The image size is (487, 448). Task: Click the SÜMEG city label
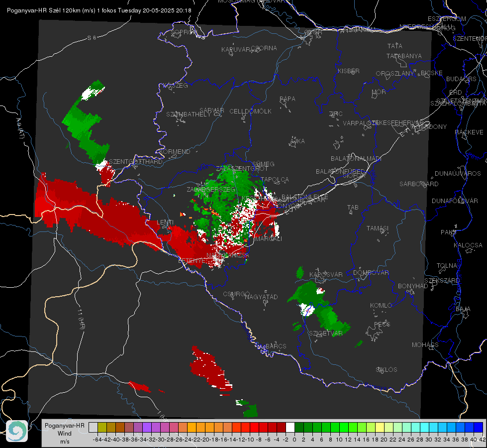(x=263, y=164)
